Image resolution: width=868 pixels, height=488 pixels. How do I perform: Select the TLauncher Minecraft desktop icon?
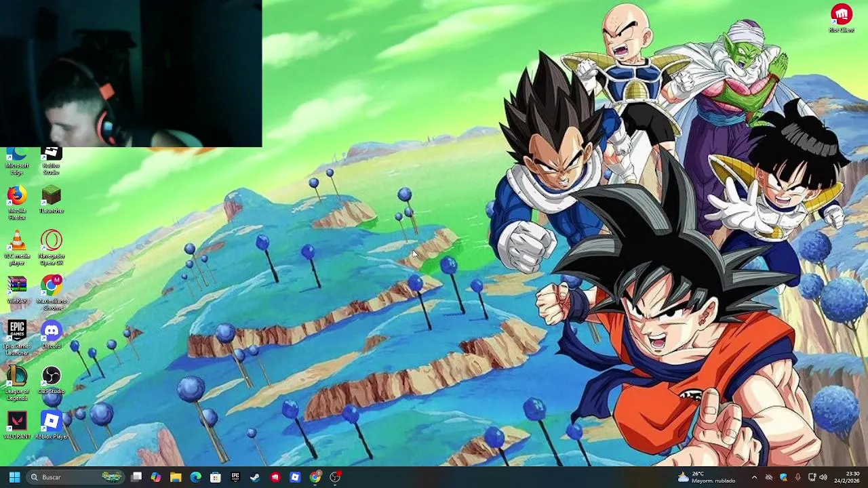click(x=51, y=200)
